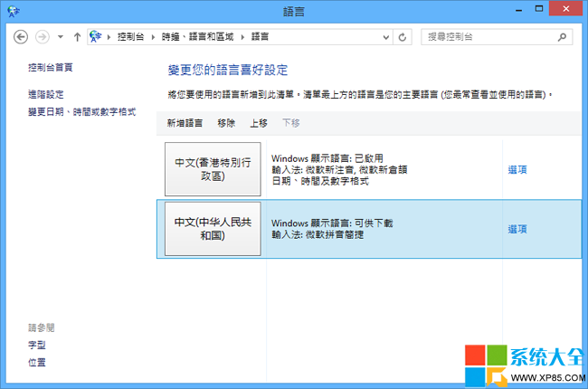Open 時鐘、語言和區域 breadcrumb
This screenshot has height=389, width=588.
[x=197, y=37]
